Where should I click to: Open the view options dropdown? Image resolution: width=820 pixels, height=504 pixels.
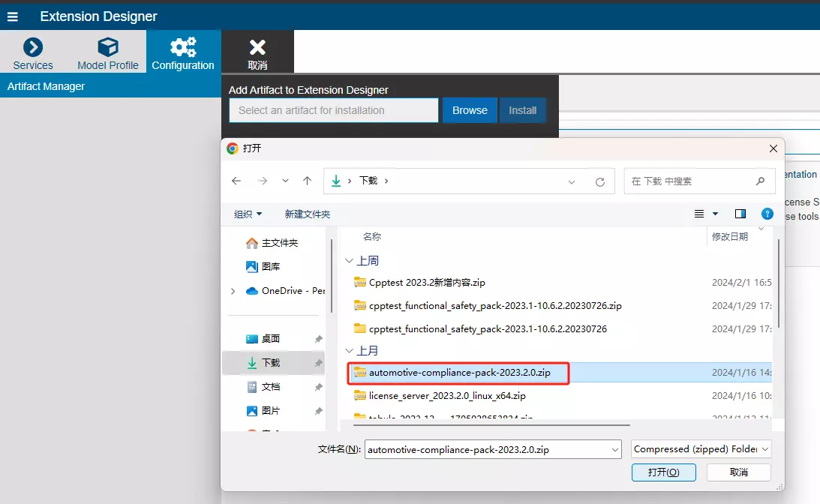click(x=715, y=214)
